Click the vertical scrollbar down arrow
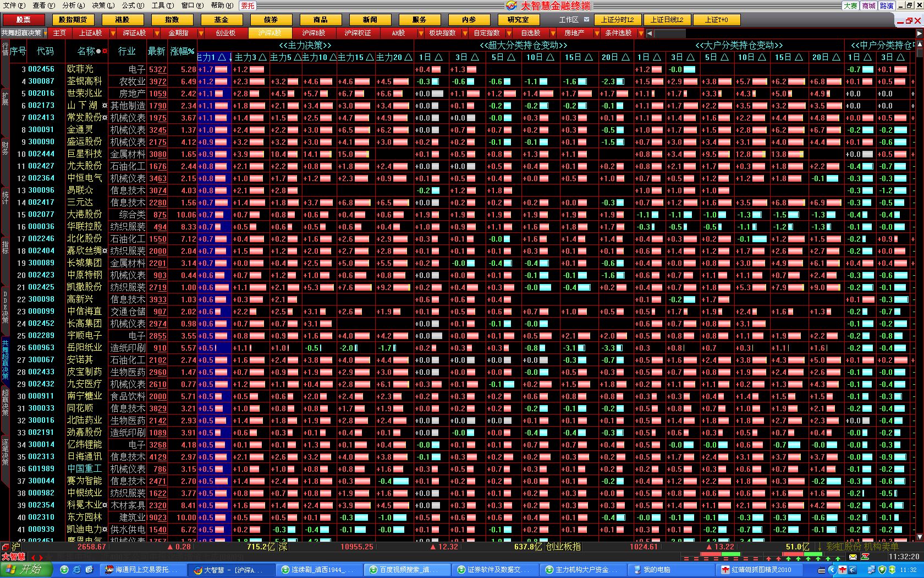The image size is (924, 578). (919, 537)
